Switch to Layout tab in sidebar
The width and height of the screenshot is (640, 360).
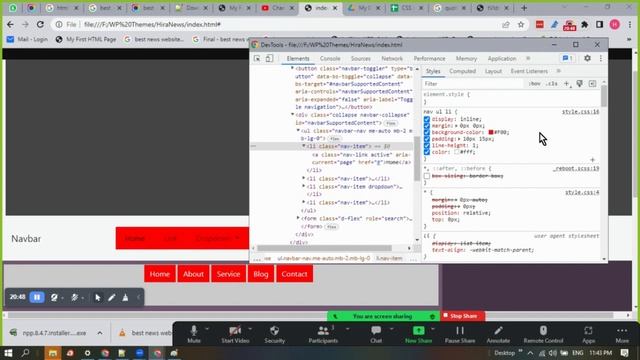(x=493, y=71)
